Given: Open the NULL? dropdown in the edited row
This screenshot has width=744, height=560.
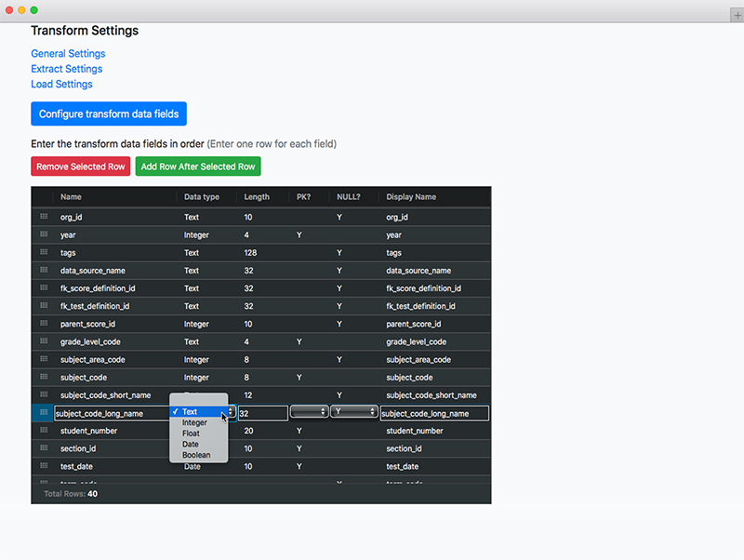Looking at the screenshot, I should 353,412.
